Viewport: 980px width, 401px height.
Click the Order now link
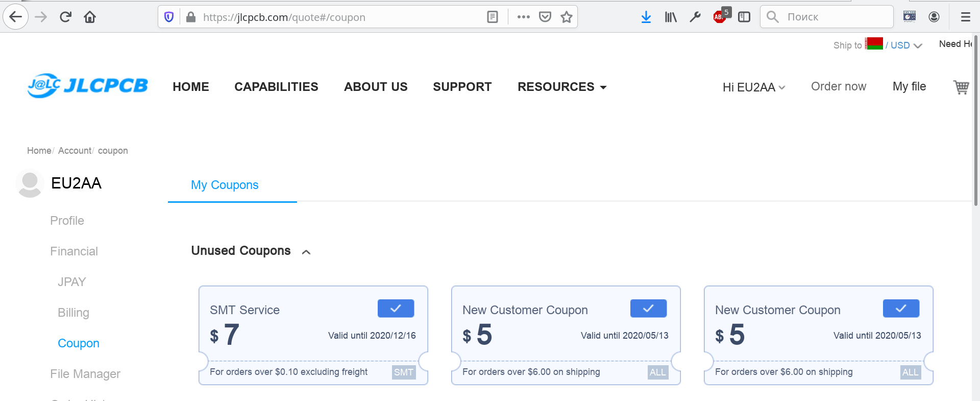click(838, 87)
